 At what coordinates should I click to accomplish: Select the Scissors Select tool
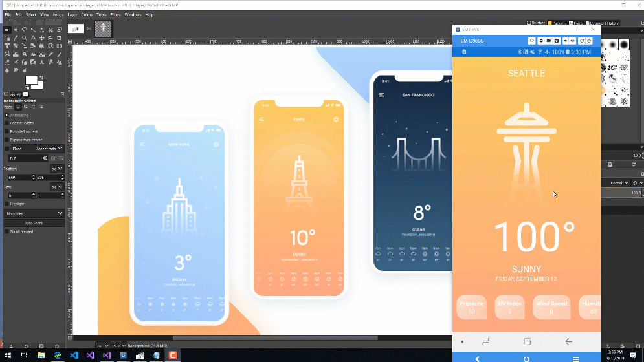pyautogui.click(x=50, y=30)
